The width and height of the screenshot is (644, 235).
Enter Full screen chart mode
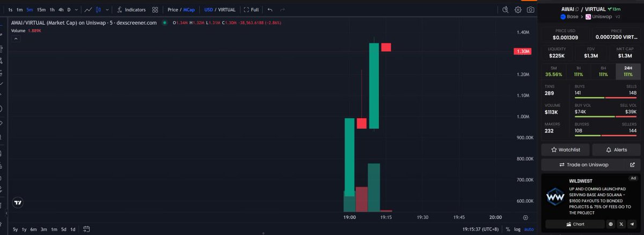(252, 10)
